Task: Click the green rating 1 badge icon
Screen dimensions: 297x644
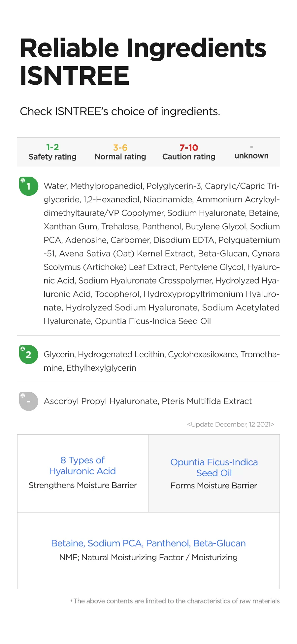Action: point(29,186)
